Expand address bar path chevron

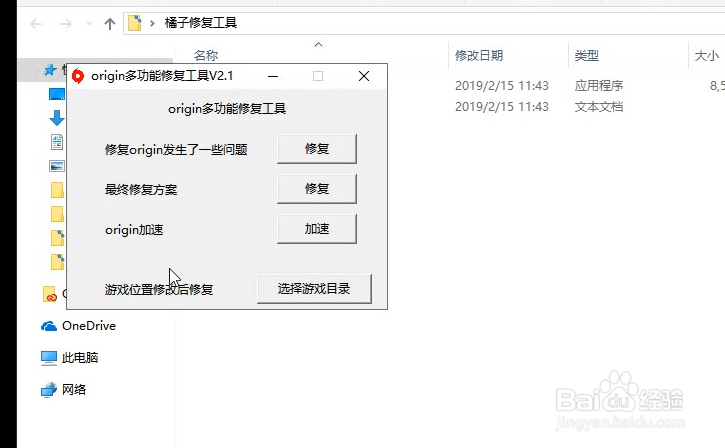coord(152,23)
